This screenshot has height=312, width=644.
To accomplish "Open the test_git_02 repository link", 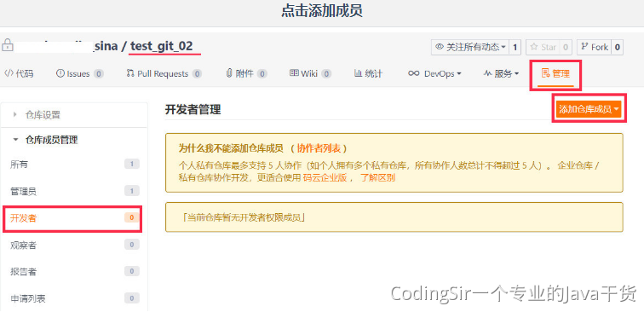I will coord(161,46).
